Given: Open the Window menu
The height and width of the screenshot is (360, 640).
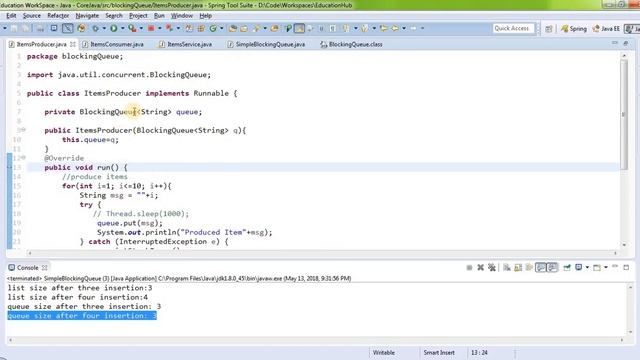Looking at the screenshot, I should [x=182, y=16].
